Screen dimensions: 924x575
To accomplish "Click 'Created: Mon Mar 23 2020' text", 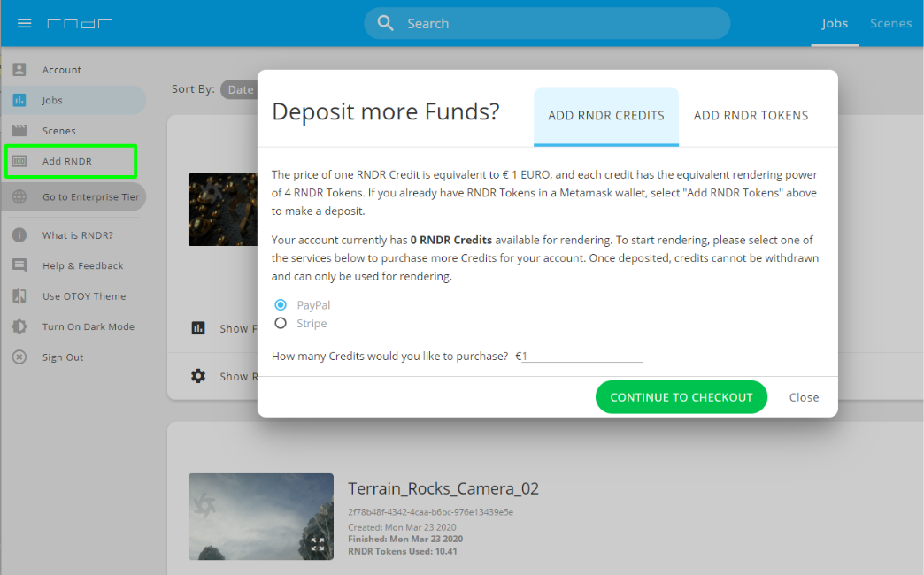I will (402, 527).
